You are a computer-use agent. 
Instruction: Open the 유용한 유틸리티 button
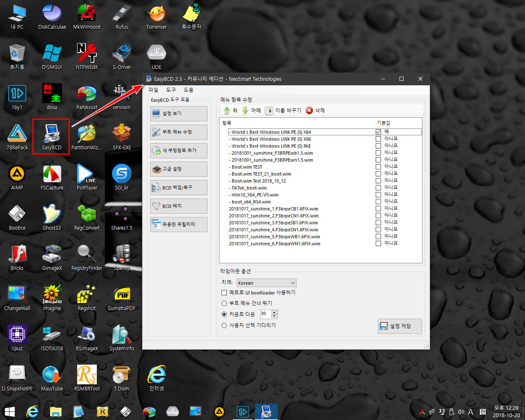pyautogui.click(x=179, y=224)
